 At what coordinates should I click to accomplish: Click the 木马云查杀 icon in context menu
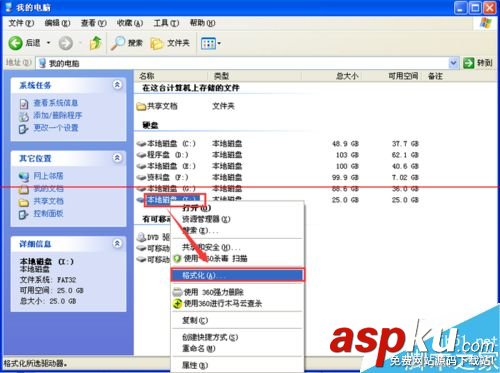coord(177,304)
